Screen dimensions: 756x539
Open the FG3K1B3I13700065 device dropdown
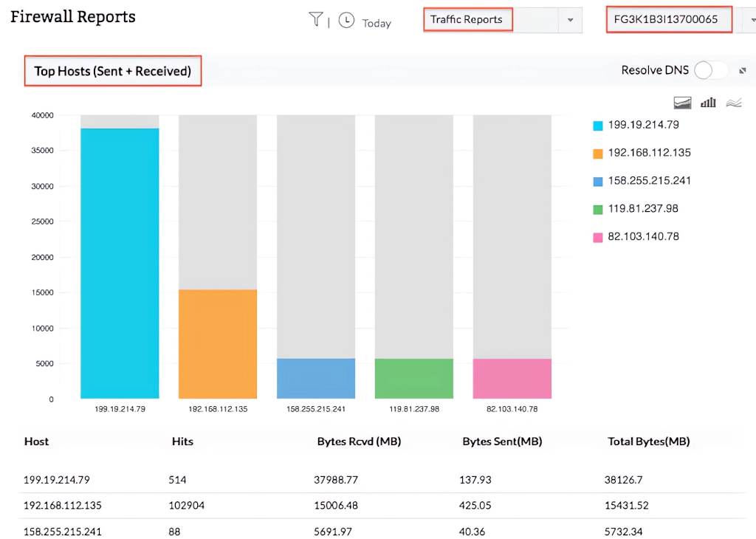coord(667,20)
